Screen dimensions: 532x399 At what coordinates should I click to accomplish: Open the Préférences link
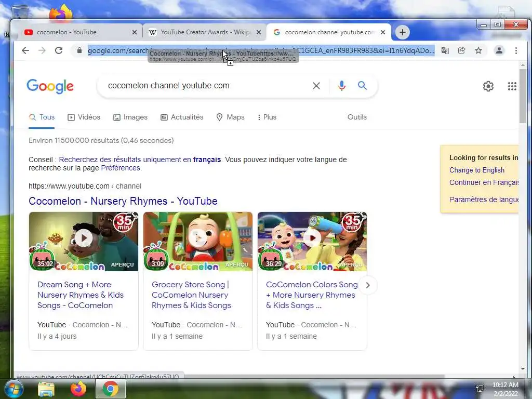[x=121, y=168]
